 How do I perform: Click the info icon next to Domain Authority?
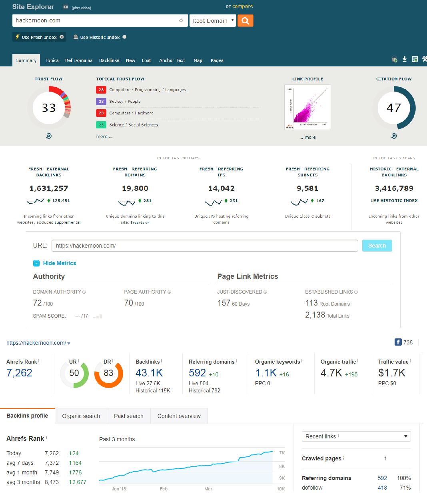point(84,292)
